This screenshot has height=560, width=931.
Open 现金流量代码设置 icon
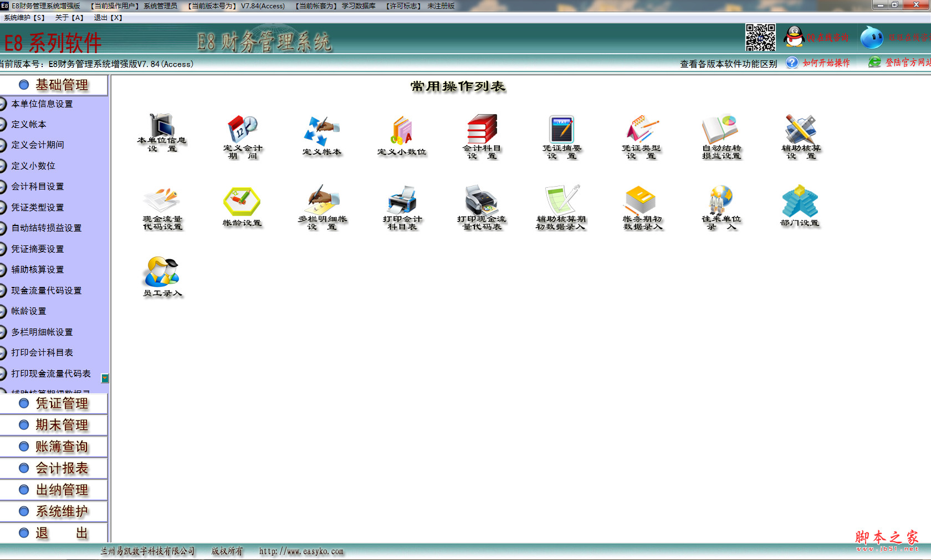click(162, 208)
